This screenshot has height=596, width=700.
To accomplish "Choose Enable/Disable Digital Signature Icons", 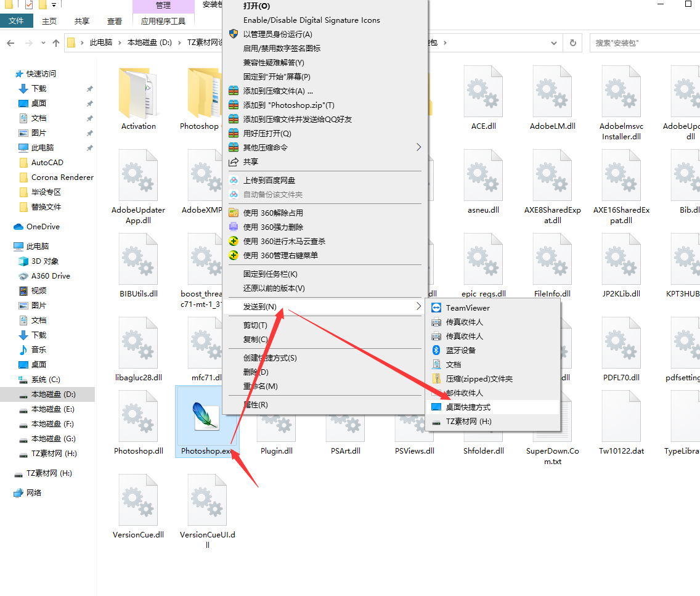I will tap(325, 20).
